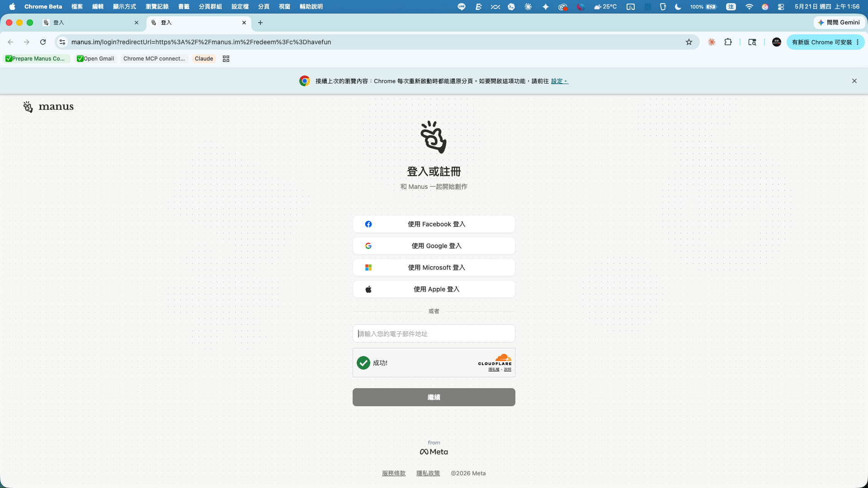Open the 隱私政策 privacy policy link

pos(428,473)
